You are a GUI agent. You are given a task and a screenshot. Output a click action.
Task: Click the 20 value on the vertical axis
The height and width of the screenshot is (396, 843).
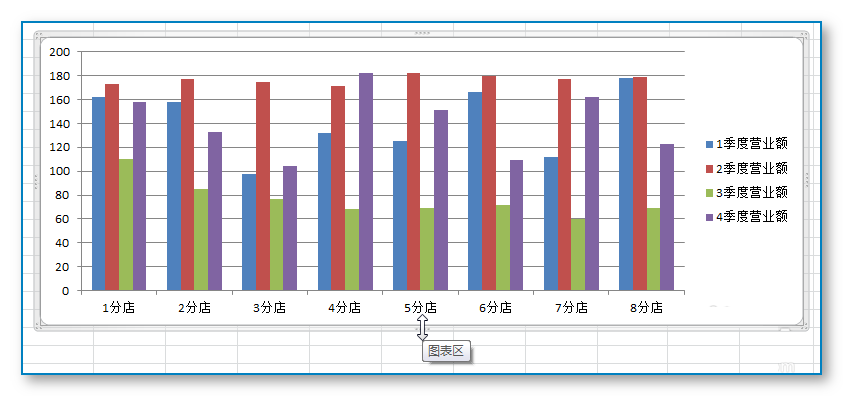[63, 267]
